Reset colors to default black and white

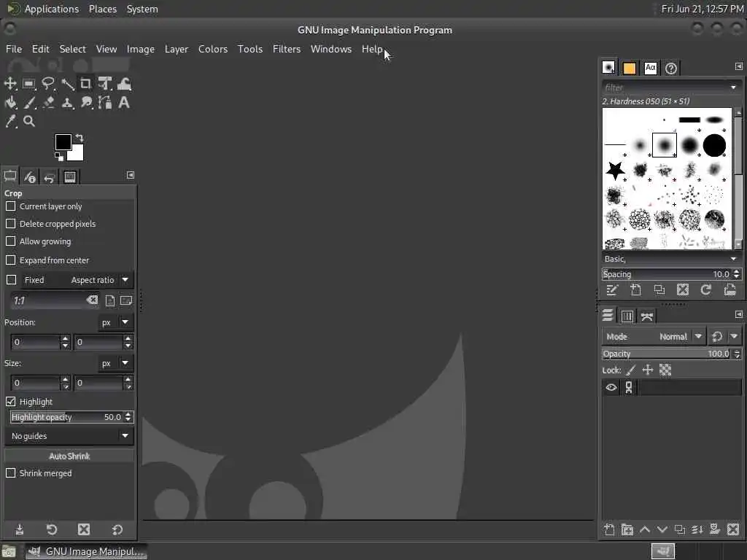[58, 157]
